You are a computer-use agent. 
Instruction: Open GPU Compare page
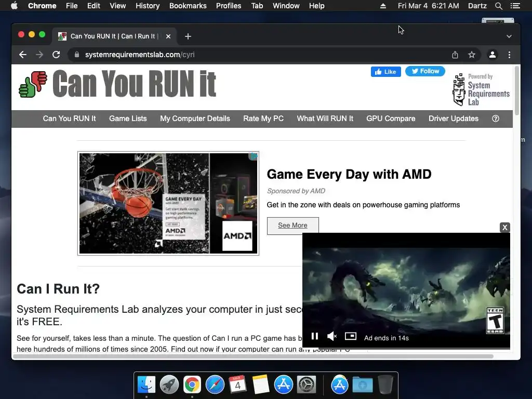pyautogui.click(x=391, y=118)
